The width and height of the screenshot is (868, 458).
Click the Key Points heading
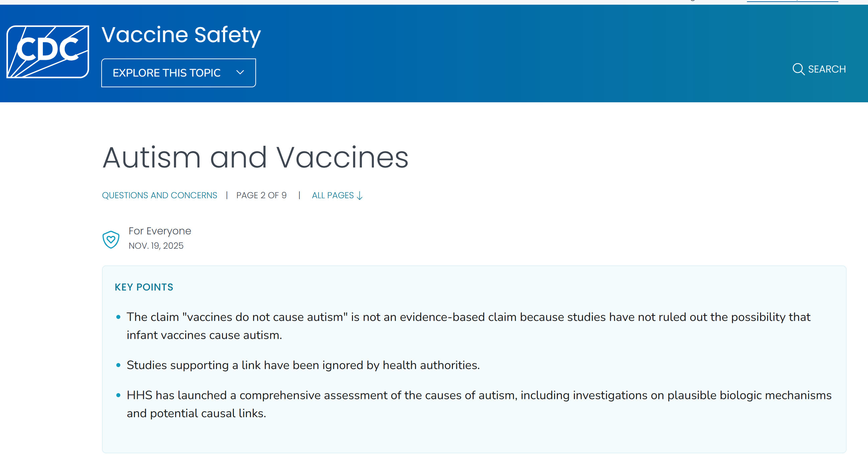[x=144, y=287]
